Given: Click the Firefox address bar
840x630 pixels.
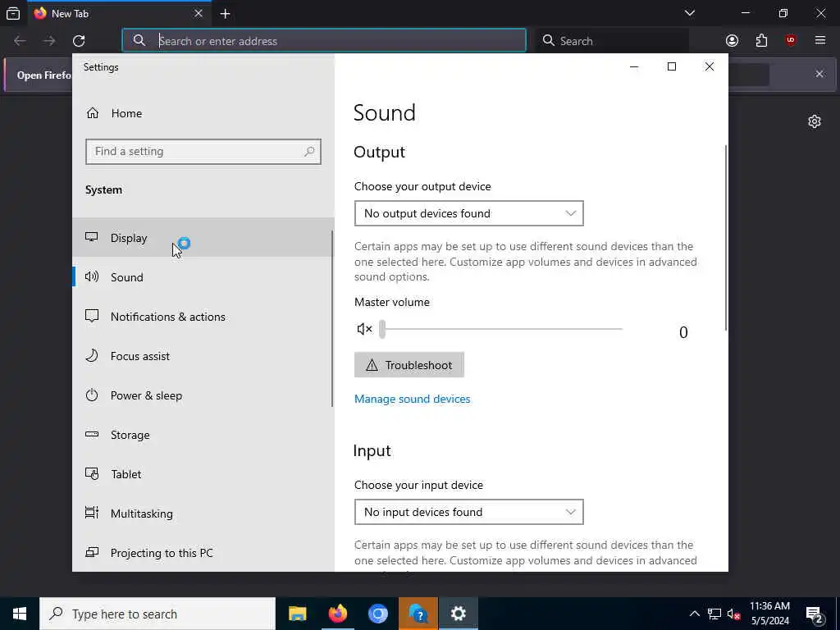Looking at the screenshot, I should click(x=324, y=41).
